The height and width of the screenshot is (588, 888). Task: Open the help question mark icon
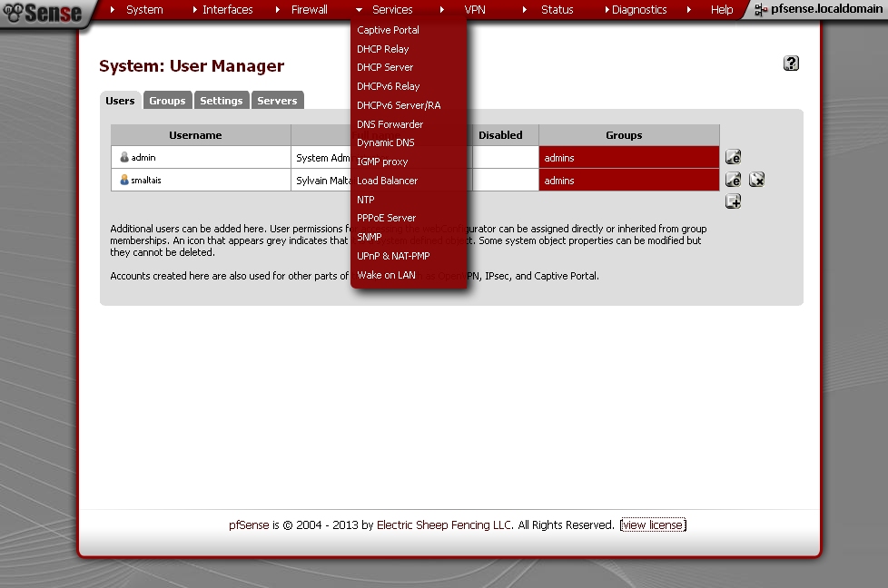(x=791, y=64)
